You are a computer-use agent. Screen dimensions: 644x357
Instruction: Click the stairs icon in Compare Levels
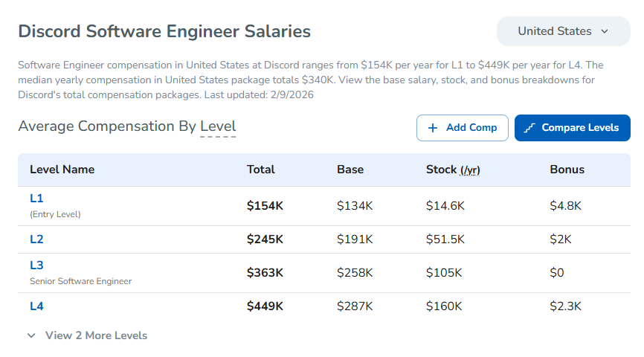pyautogui.click(x=529, y=128)
